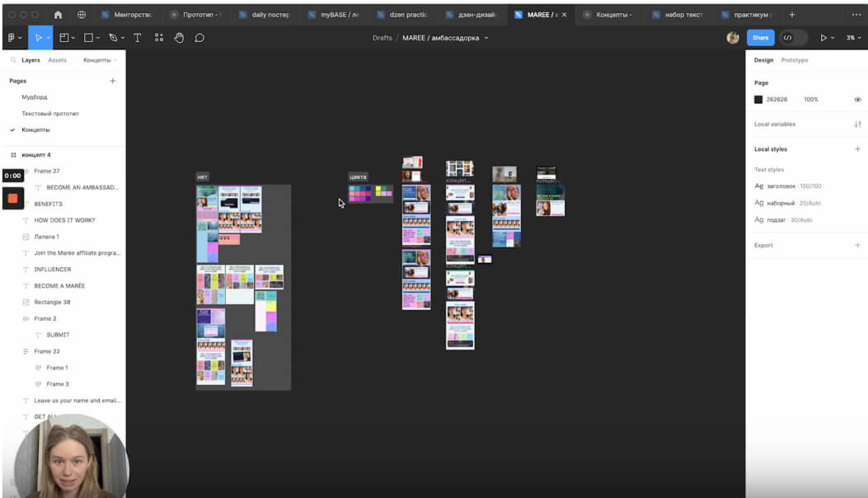
Task: Select the Hand tool
Action: 179,38
